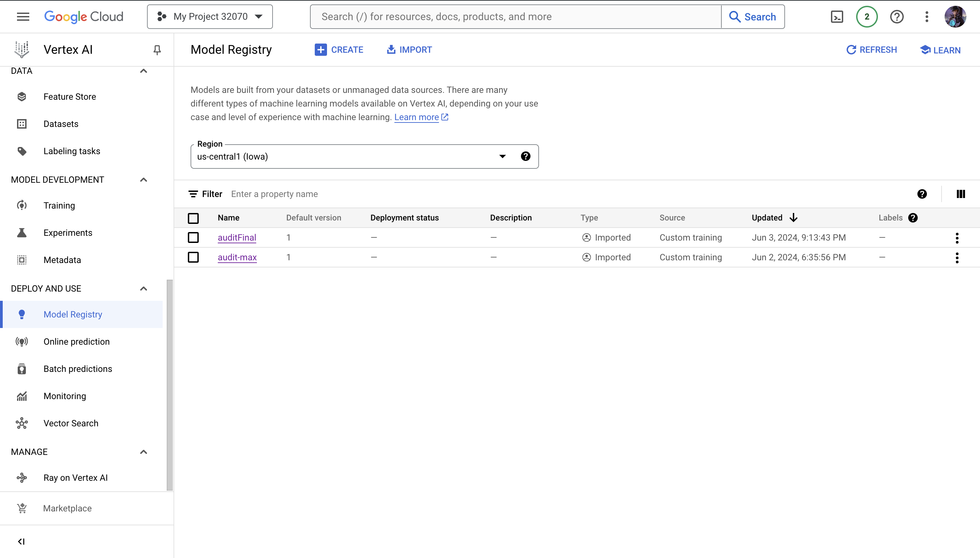980x558 pixels.
Task: Check the audit-max model checkbox
Action: [x=193, y=257]
